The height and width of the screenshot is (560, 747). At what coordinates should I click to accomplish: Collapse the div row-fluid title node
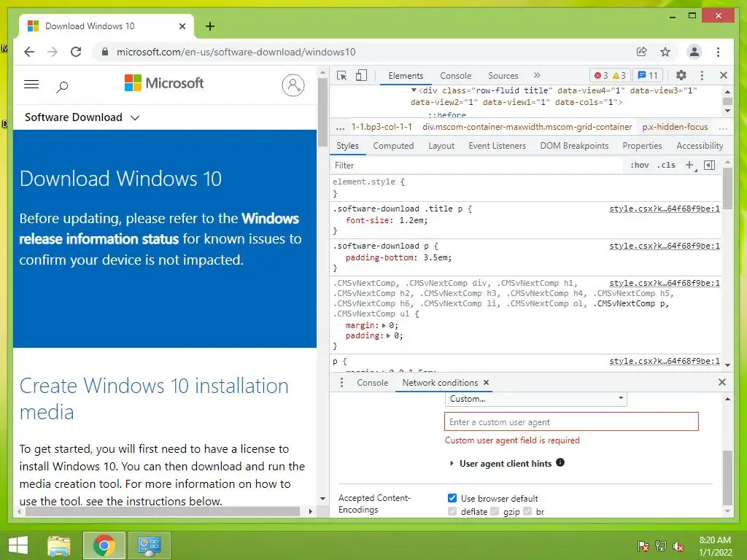[414, 90]
